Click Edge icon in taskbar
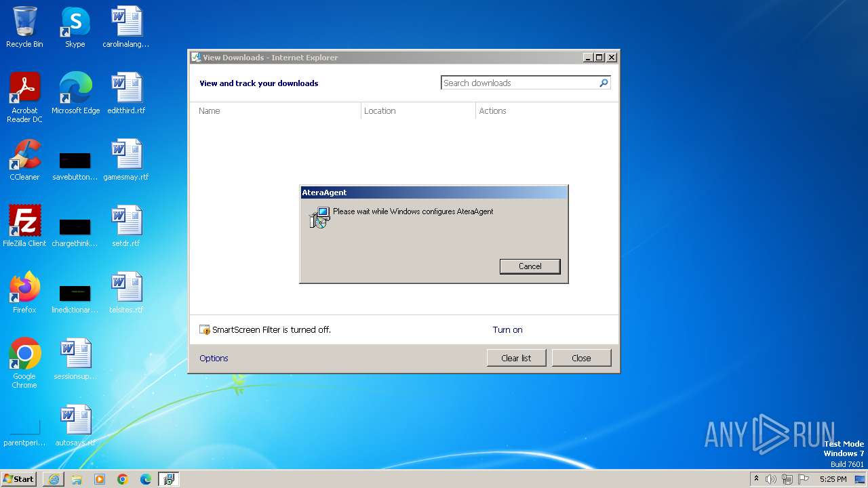 coord(146,479)
